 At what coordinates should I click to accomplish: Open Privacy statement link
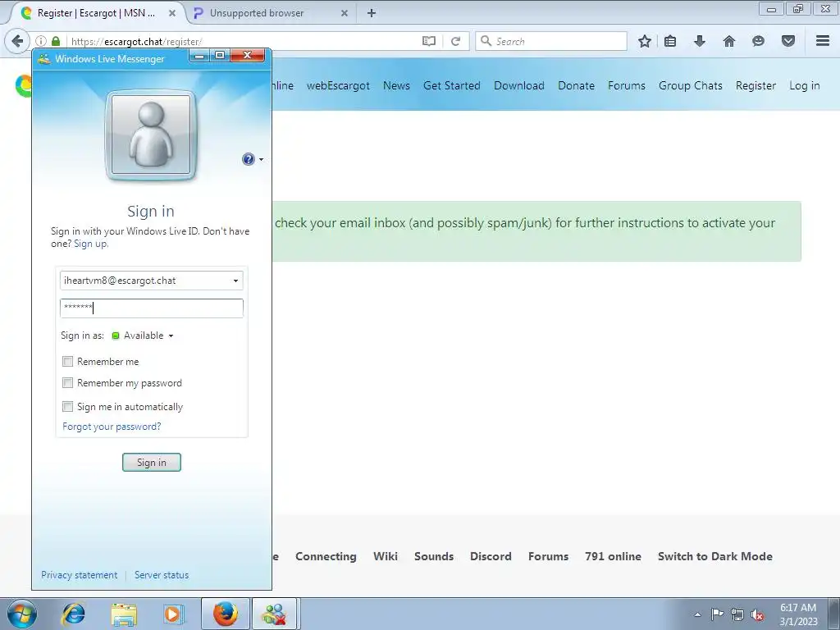click(80, 575)
